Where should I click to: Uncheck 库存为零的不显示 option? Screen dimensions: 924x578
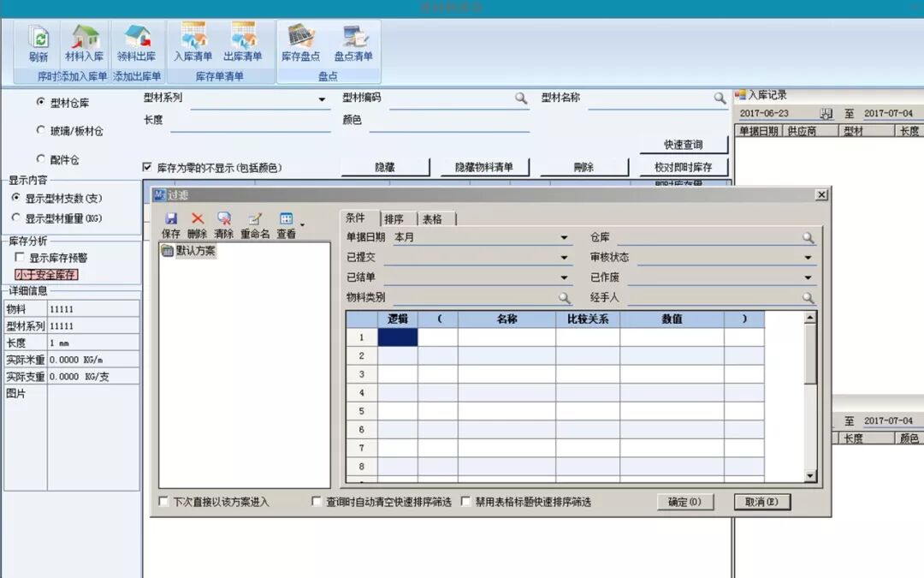[x=147, y=166]
